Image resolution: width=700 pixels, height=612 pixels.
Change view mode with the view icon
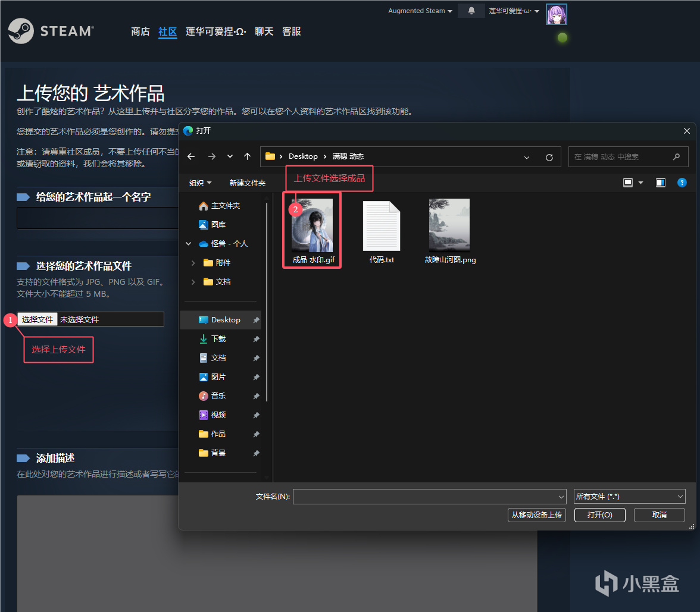627,183
